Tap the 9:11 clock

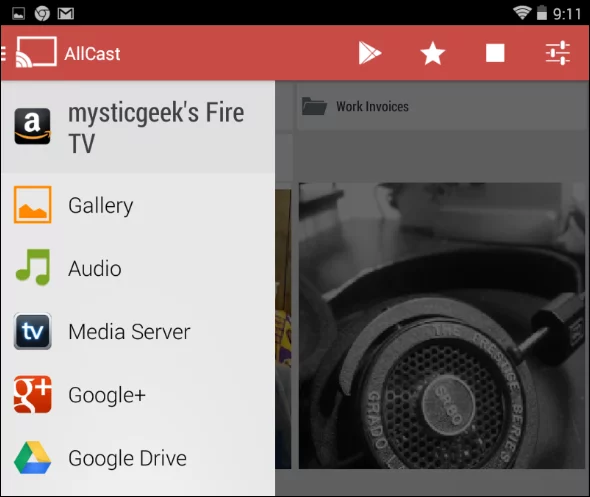[x=567, y=14]
